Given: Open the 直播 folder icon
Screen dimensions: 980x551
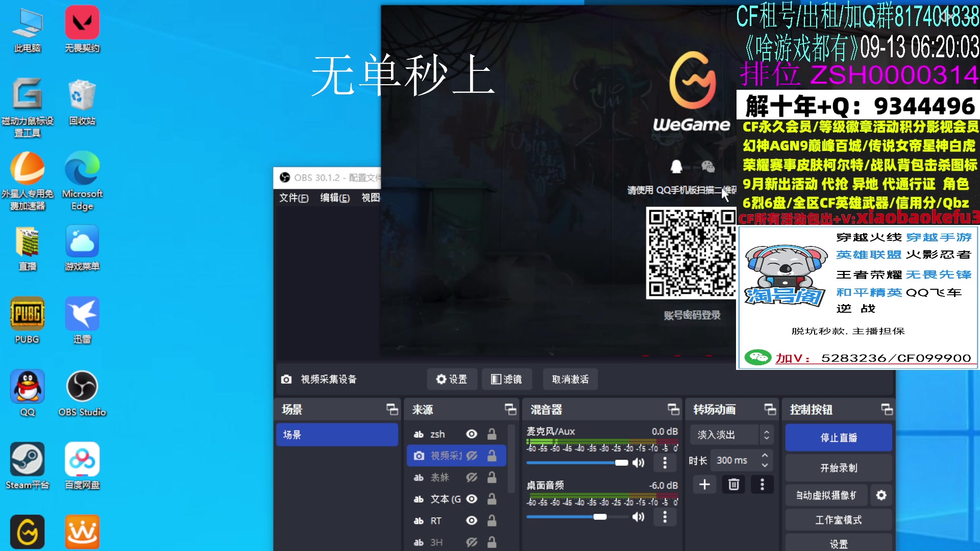Looking at the screenshot, I should [x=28, y=248].
